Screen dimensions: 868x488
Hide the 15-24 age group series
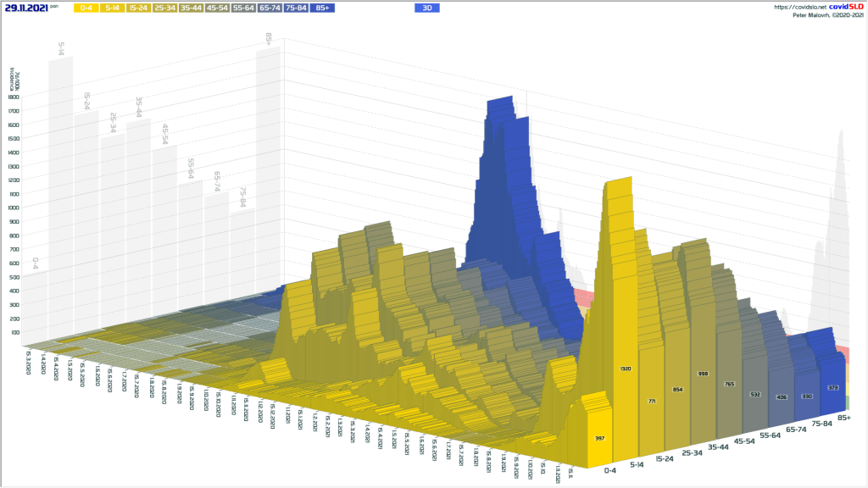(x=138, y=8)
